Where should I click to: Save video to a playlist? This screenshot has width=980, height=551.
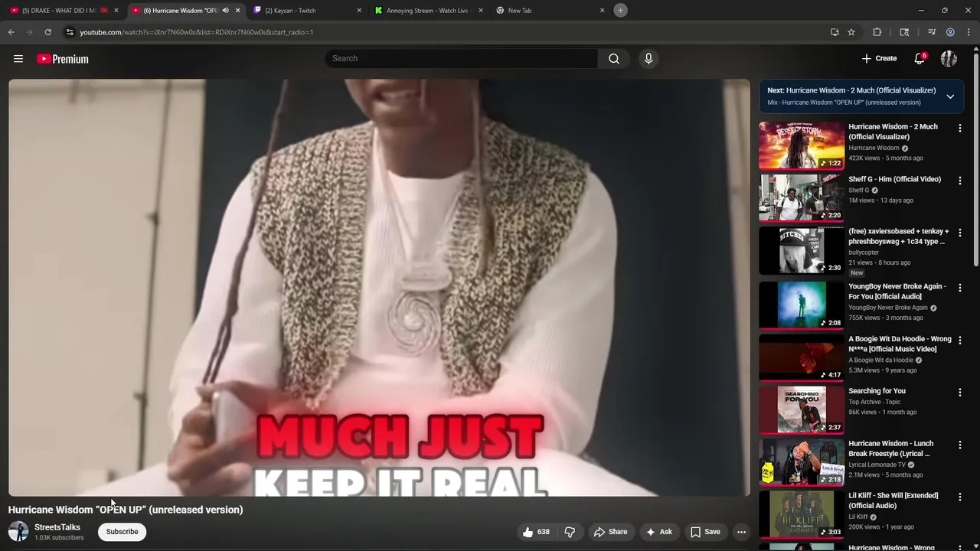click(x=705, y=532)
